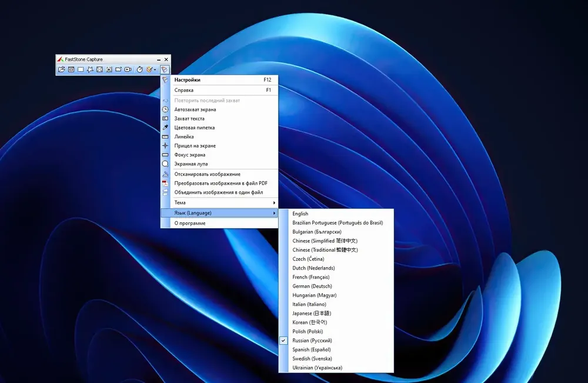This screenshot has width=588, height=383.
Task: Click the Delay timer stopwatch icon
Action: click(x=139, y=69)
